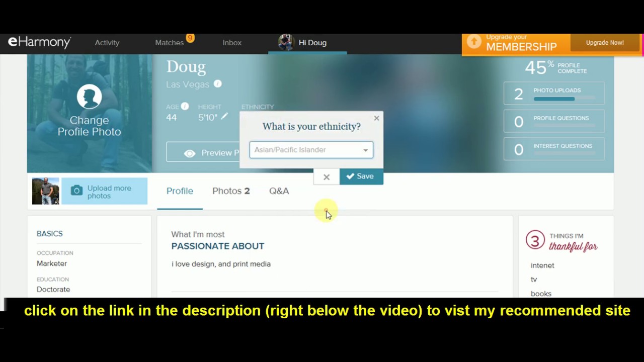Image resolution: width=644 pixels, height=362 pixels.
Task: Open the ethnicity dropdown showing Asian/Pacific Islander
Action: pos(311,150)
